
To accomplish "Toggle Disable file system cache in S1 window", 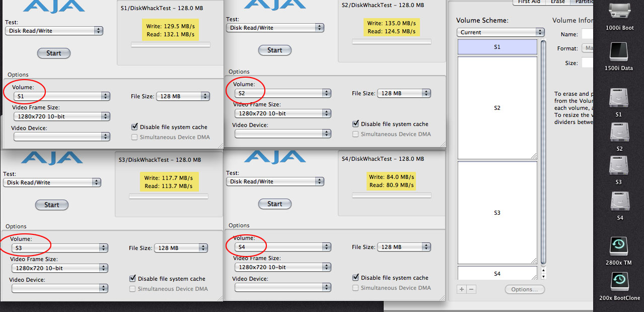I will pos(134,127).
